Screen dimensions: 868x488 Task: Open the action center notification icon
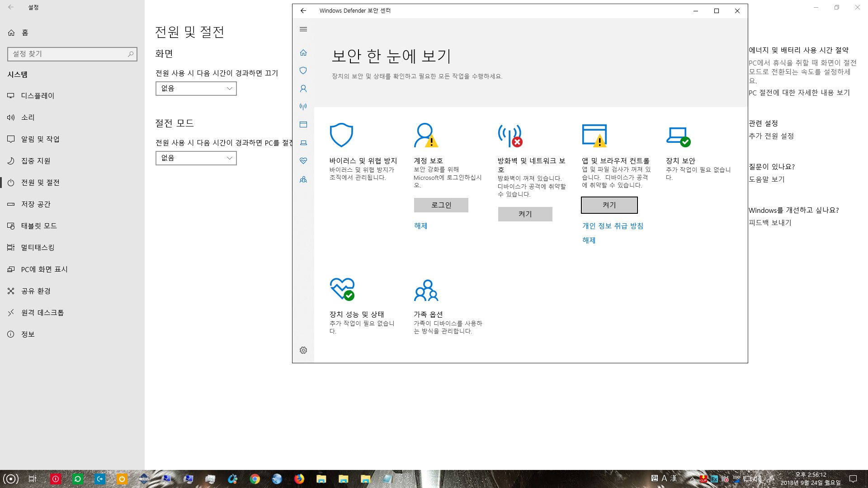tap(853, 479)
